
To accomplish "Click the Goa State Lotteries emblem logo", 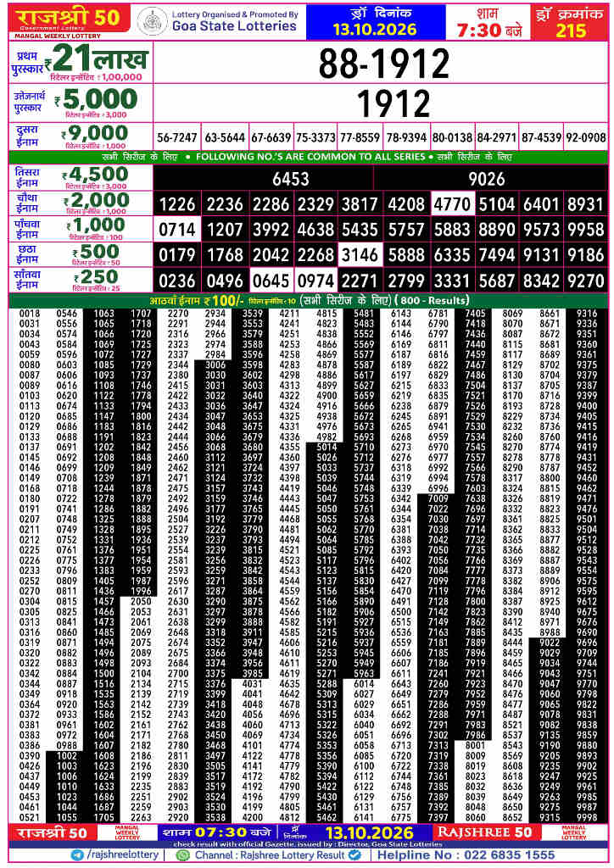I will click(152, 22).
